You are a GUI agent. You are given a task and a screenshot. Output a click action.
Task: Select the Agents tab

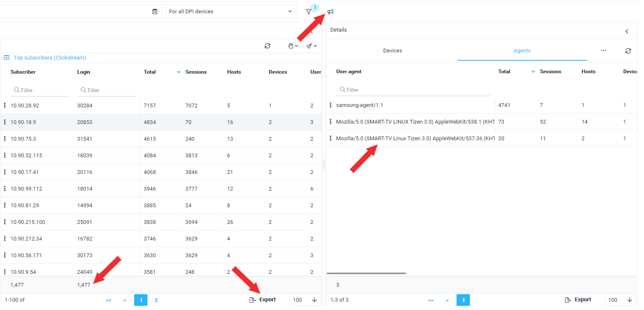click(522, 51)
